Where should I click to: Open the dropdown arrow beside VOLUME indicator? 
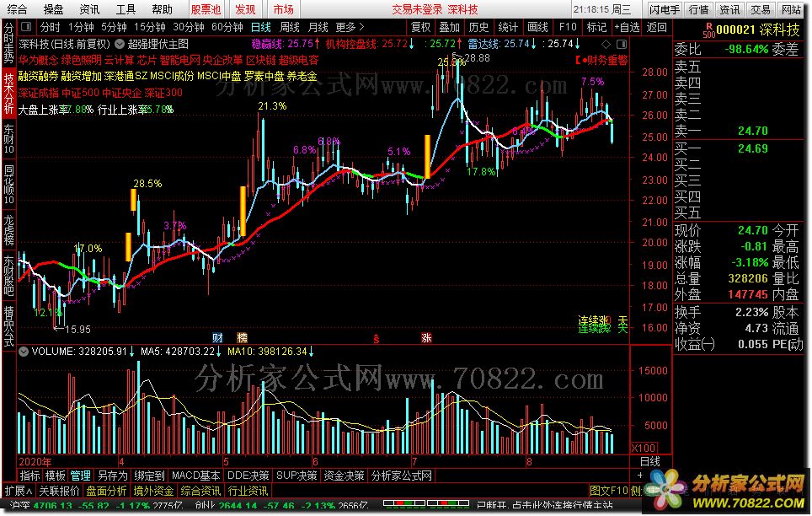coord(24,352)
